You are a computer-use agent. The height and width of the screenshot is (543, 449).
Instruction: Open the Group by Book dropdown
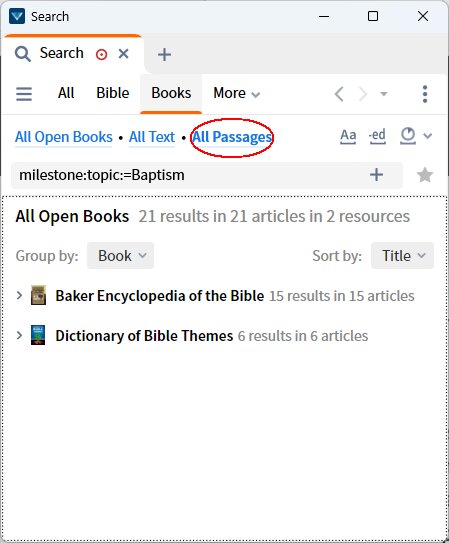[120, 256]
